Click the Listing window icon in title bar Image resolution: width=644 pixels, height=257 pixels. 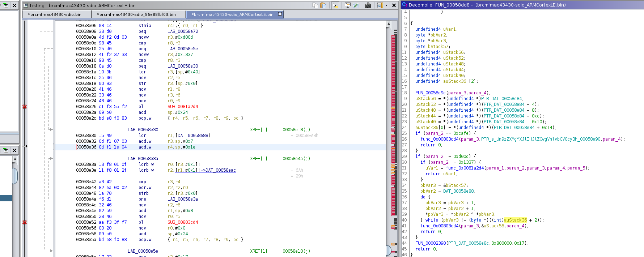(x=26, y=5)
